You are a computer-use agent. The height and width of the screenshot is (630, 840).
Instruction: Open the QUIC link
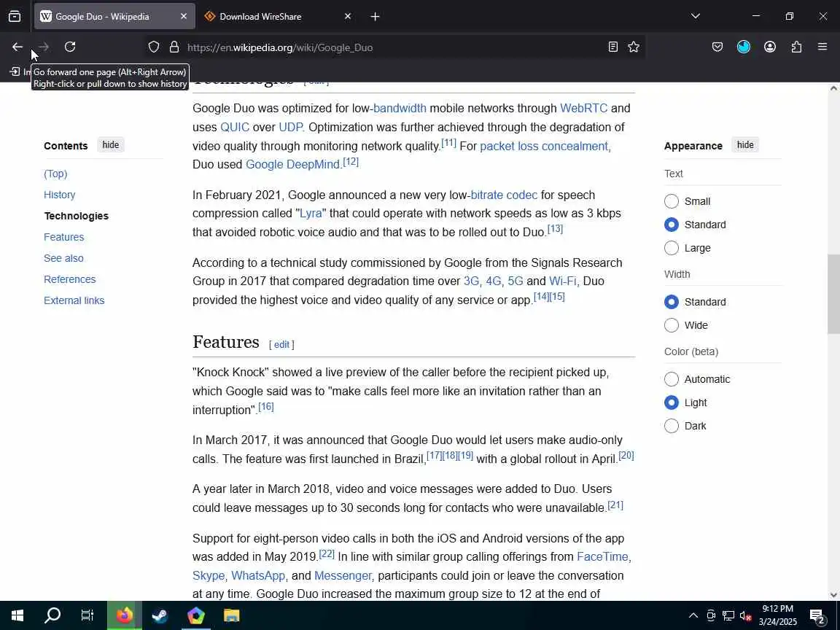(235, 127)
